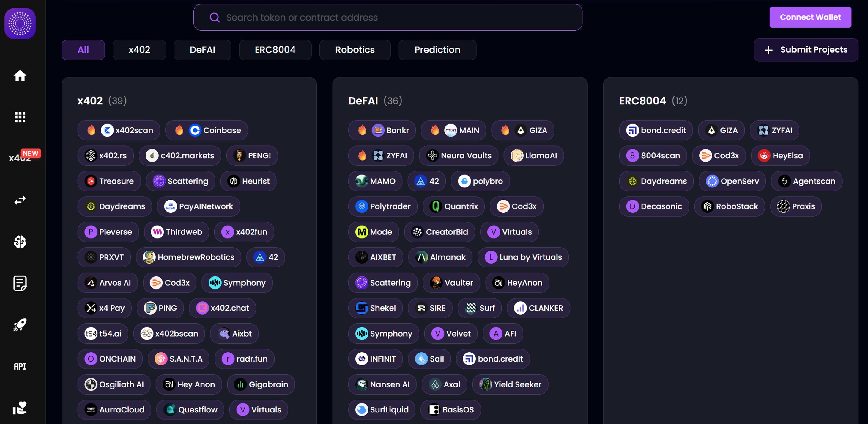
Task: Open the brain AI sidebar icon
Action: click(x=20, y=242)
